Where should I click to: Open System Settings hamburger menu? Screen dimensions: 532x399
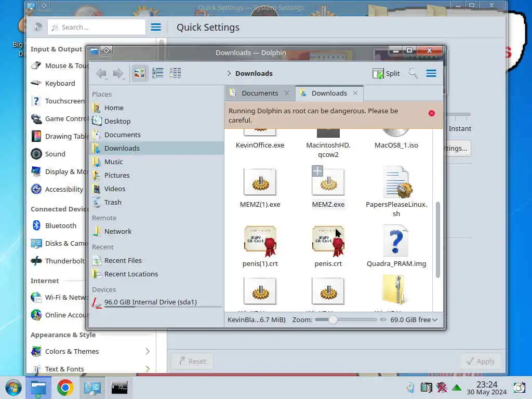[x=156, y=27]
